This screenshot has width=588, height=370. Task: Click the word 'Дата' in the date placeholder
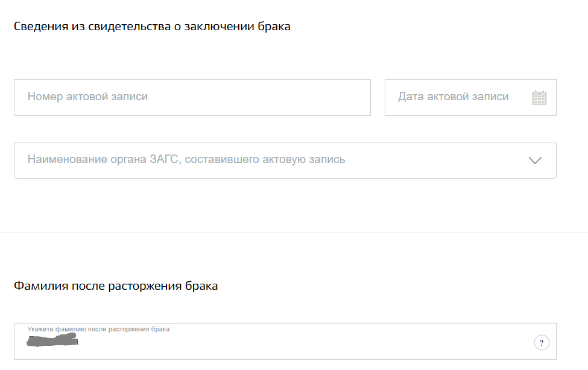pyautogui.click(x=411, y=97)
